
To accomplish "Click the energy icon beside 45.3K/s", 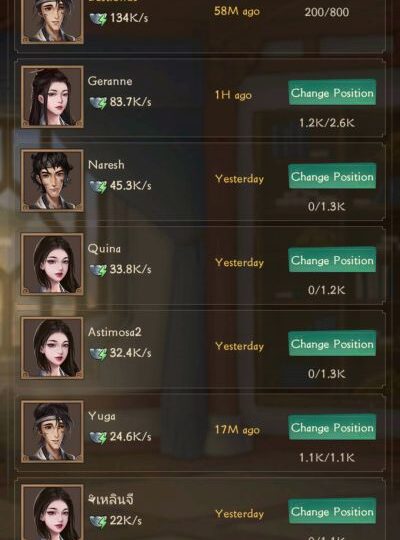I will pos(99,186).
